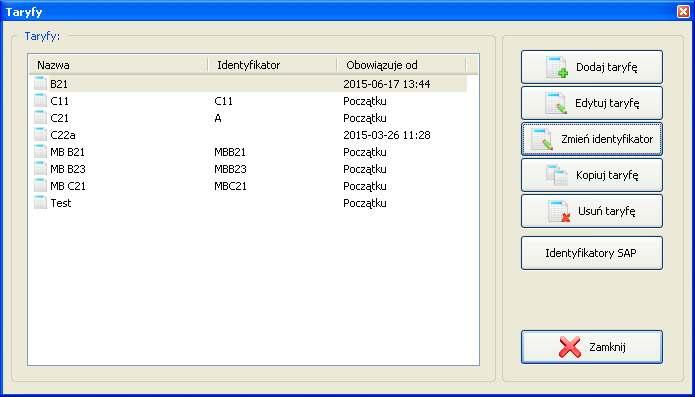Click the Dodaj taryfę button
Viewport: 695px width, 397px height.
592,67
